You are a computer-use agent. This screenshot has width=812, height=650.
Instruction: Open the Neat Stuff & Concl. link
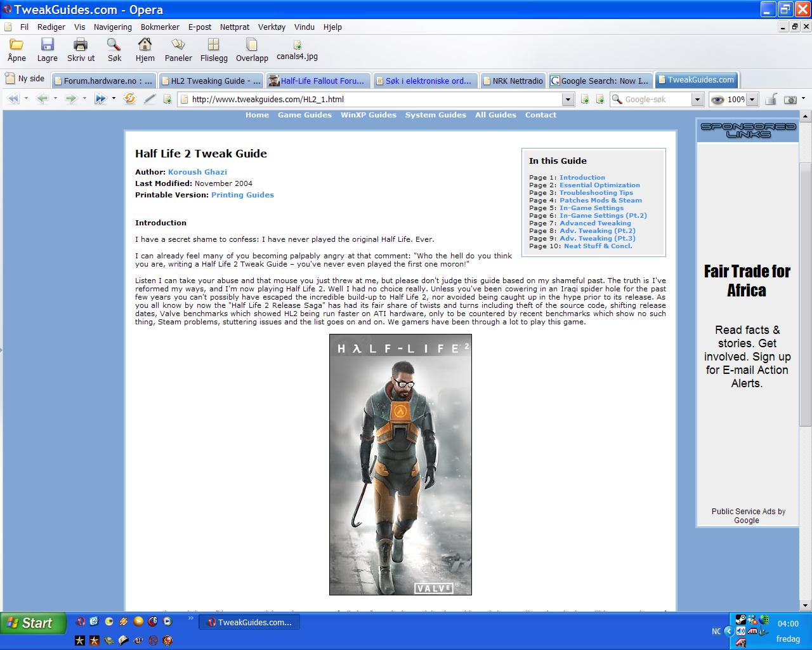[598, 246]
